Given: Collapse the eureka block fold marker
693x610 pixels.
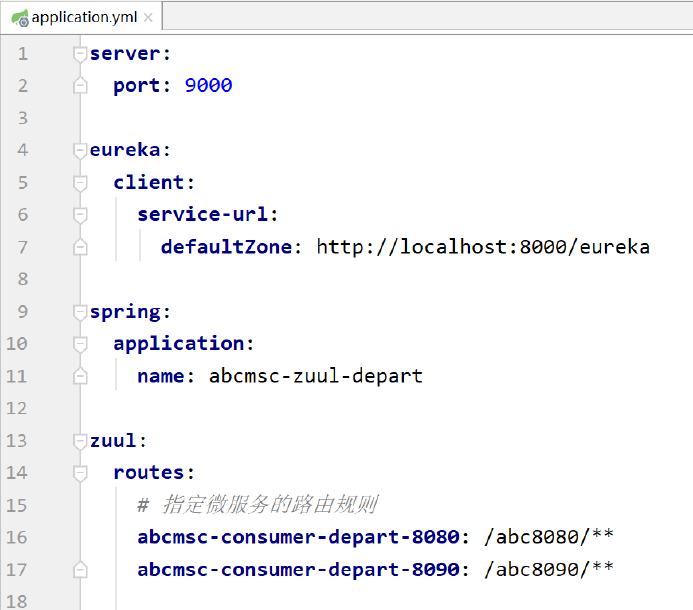Looking at the screenshot, I should pos(80,151).
